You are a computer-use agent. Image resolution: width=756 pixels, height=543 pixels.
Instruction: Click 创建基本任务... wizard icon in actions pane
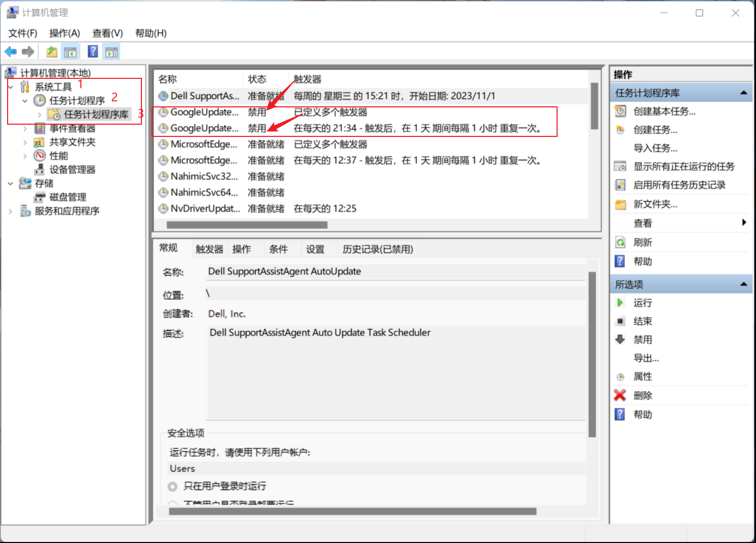click(x=620, y=111)
